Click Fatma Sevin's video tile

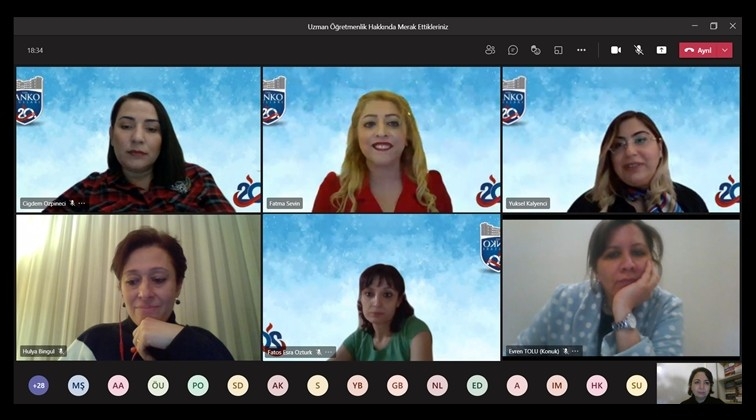381,139
